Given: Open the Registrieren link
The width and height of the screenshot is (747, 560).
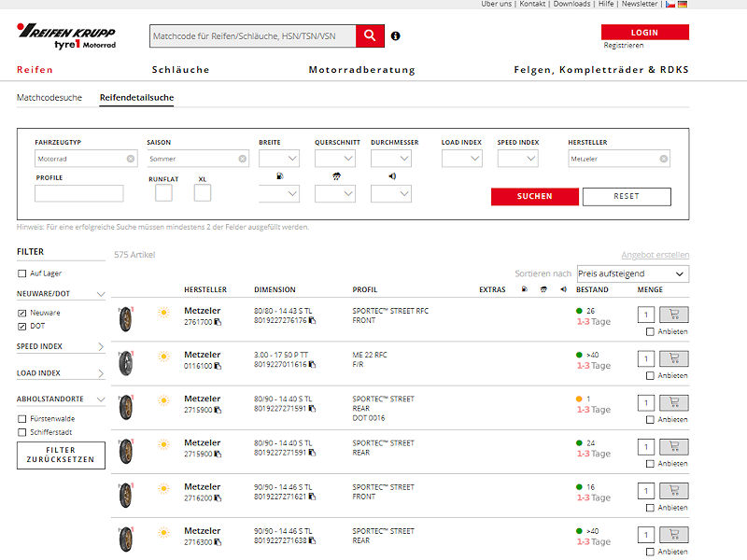Looking at the screenshot, I should click(x=623, y=45).
